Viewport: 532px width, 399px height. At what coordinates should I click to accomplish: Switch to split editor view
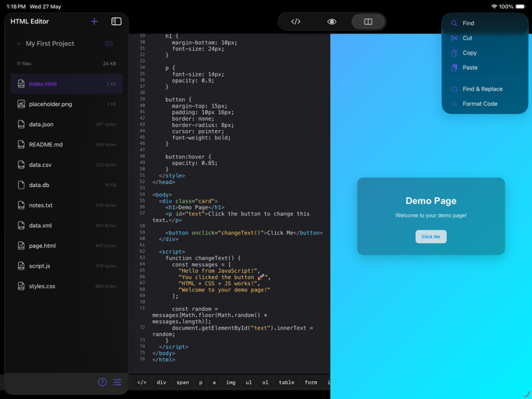368,22
